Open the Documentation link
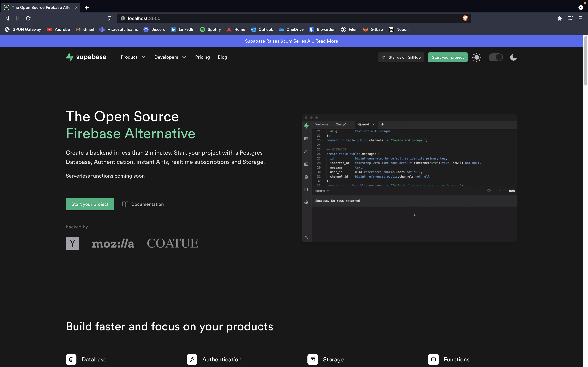The height and width of the screenshot is (367, 588). point(143,204)
